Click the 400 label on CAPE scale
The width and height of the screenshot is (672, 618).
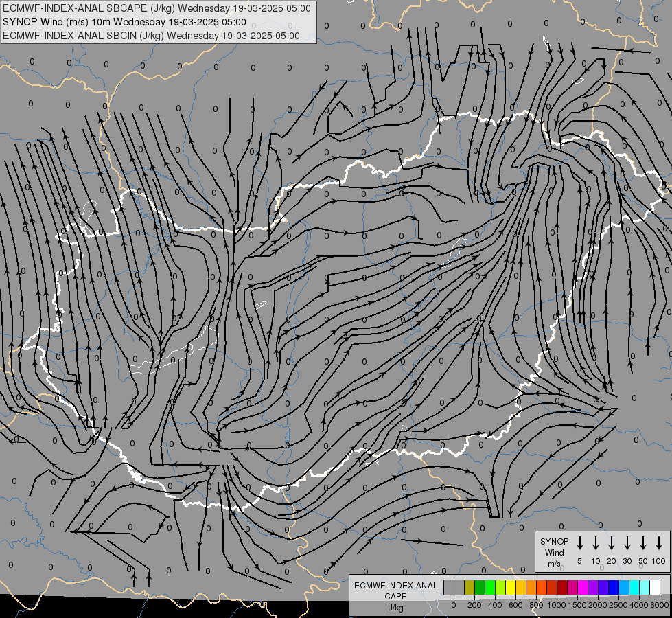[x=495, y=605]
